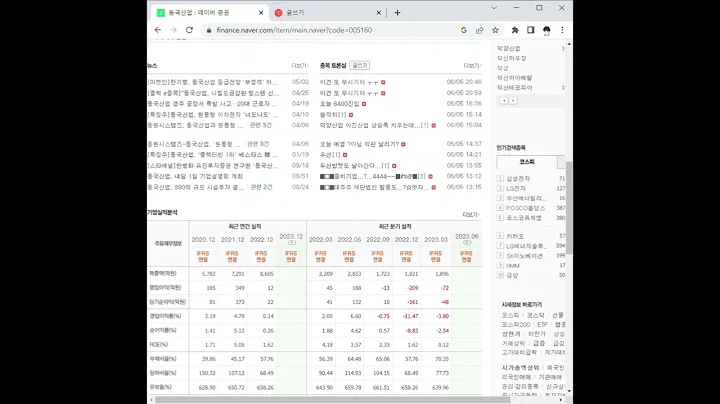Click the horizontal scrollbar left arrow
Image resolution: width=720 pixels, height=404 pixels.
pos(151,400)
